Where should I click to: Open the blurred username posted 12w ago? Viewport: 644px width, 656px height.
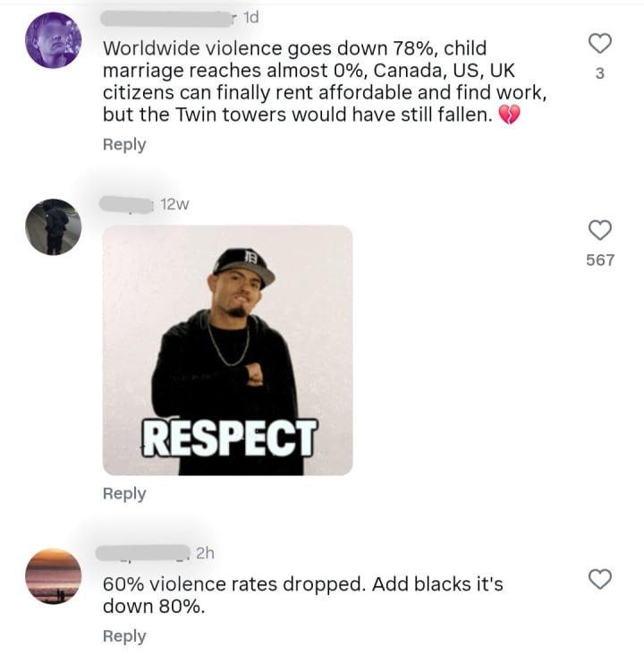pos(126,205)
